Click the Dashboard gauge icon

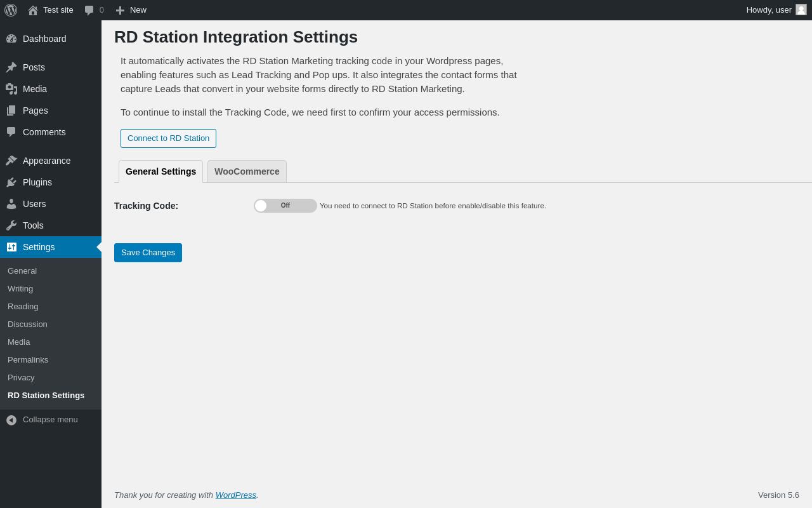click(x=11, y=39)
